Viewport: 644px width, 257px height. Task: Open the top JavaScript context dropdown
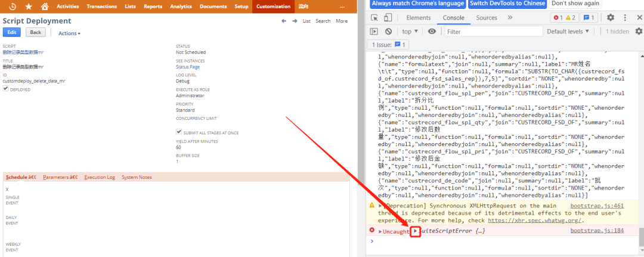coord(410,31)
